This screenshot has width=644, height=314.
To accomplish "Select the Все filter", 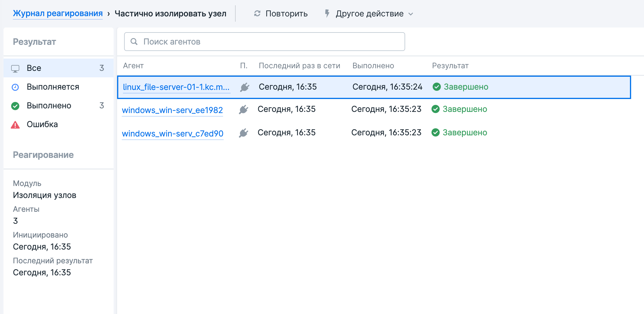I will coord(34,68).
